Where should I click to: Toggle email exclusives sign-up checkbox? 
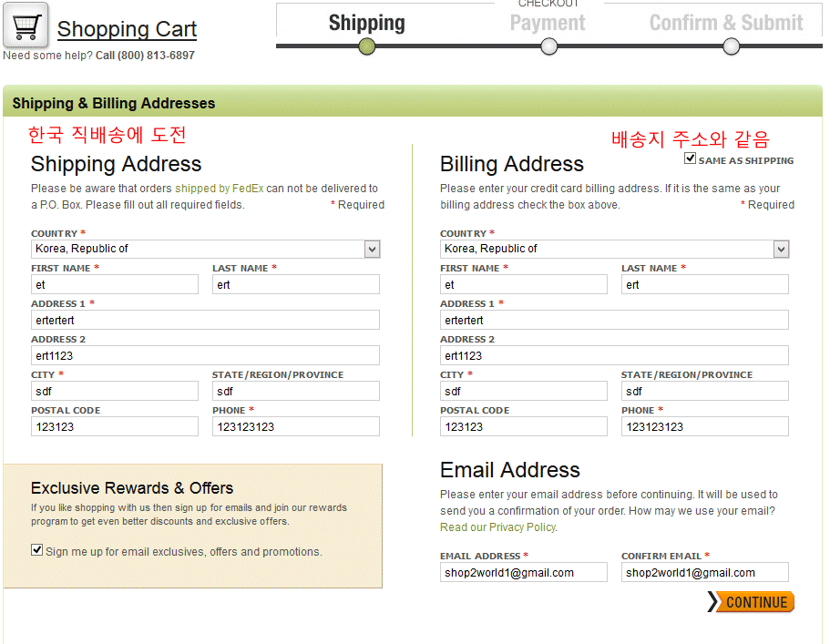(x=37, y=550)
